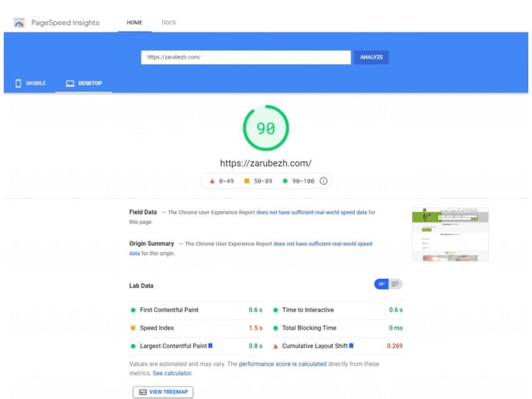Click the performance score gauge showing 90
Screen dimensions: 532x399
[265, 128]
